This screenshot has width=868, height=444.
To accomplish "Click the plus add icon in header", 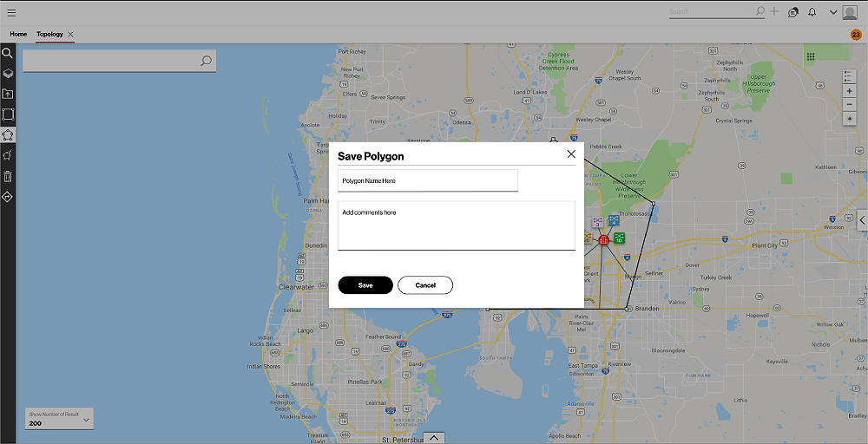I will point(774,11).
